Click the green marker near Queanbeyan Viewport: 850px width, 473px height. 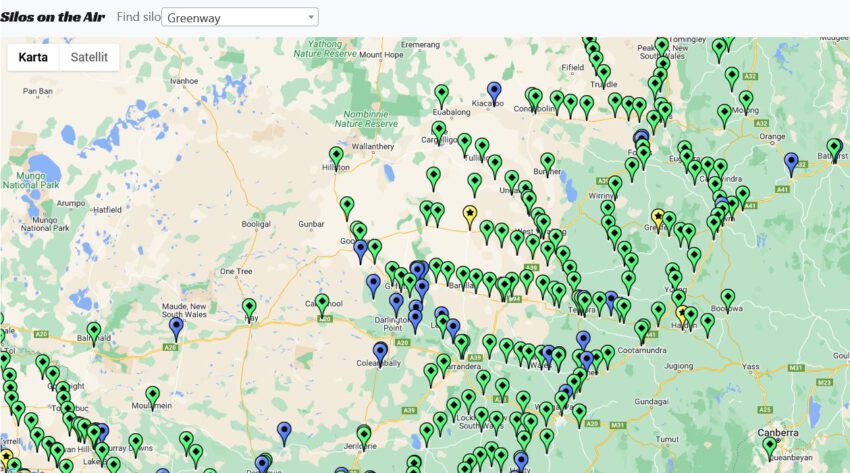pos(769,447)
